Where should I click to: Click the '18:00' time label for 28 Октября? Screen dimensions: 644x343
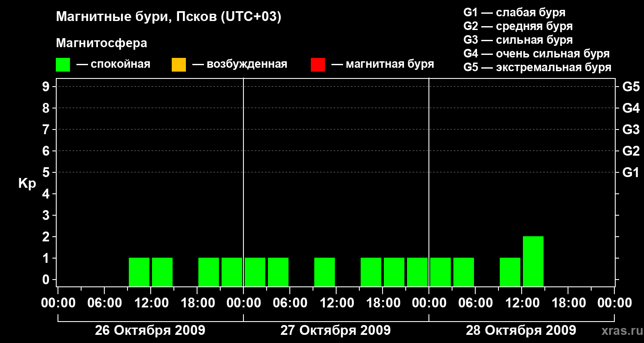coord(568,303)
